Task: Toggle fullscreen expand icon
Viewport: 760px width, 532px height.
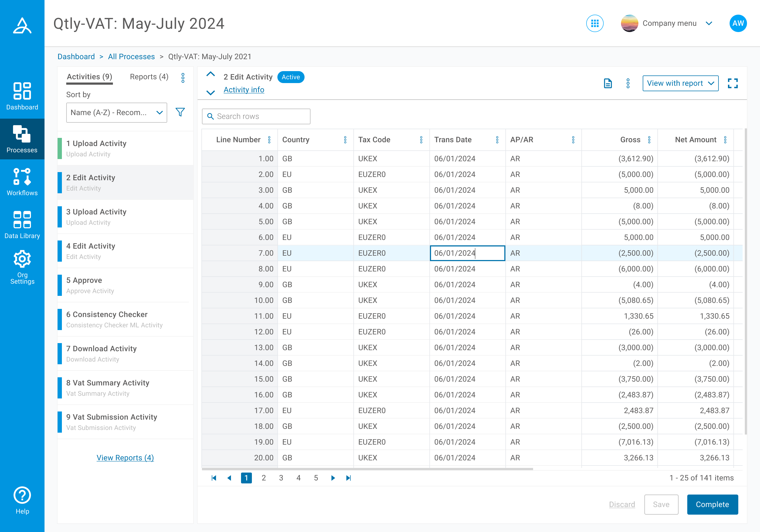Action: 733,83
